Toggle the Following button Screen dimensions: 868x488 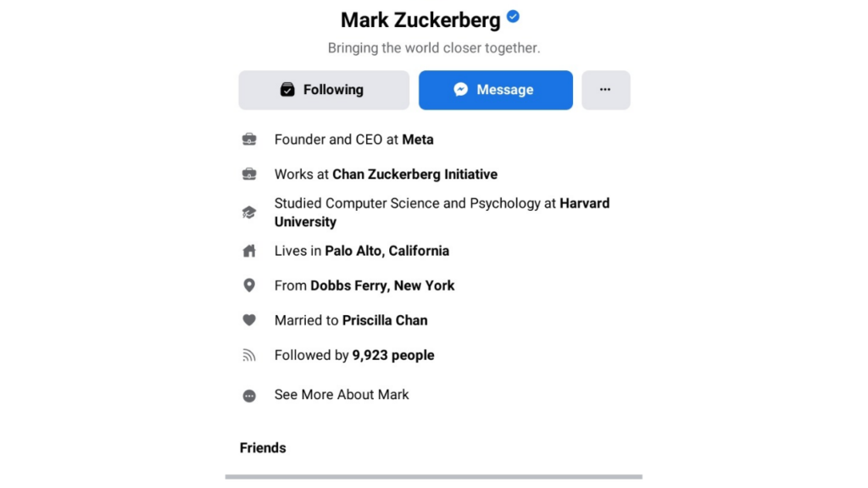point(324,90)
